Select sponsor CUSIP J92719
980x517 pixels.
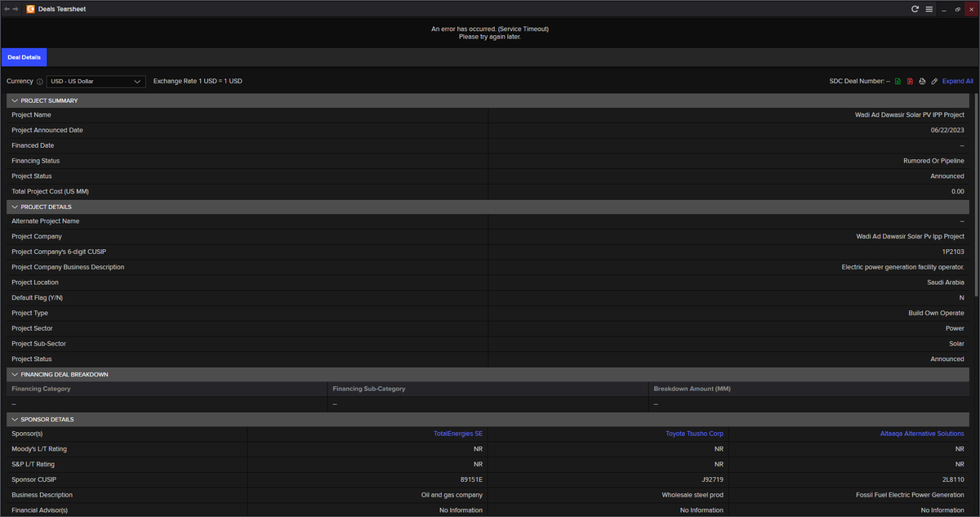click(x=712, y=479)
